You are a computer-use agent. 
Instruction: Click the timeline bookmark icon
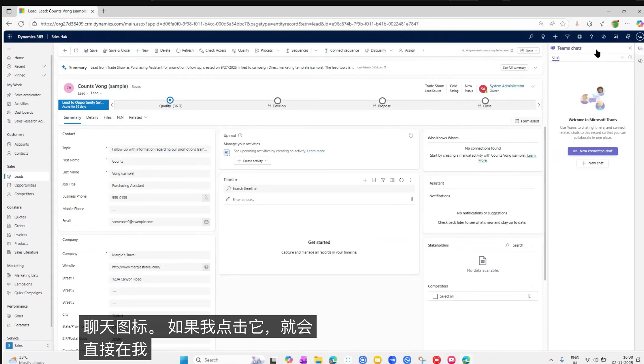pos(374,180)
